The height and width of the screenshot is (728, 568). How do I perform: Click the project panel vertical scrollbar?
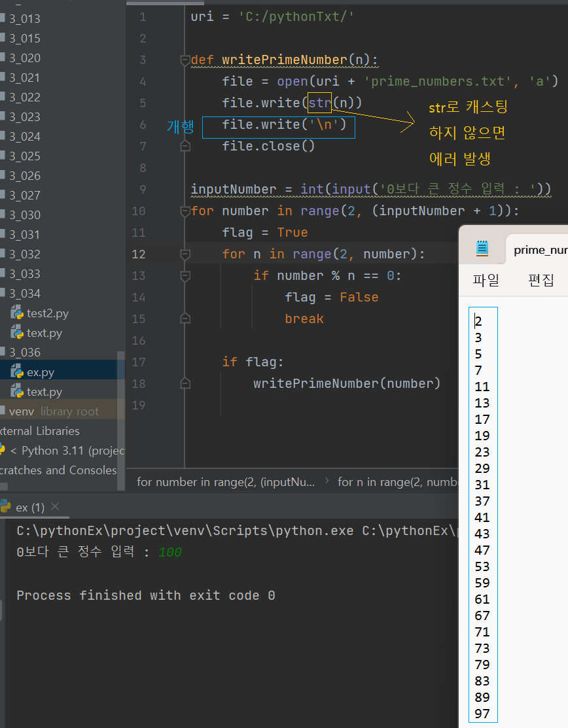[121, 420]
